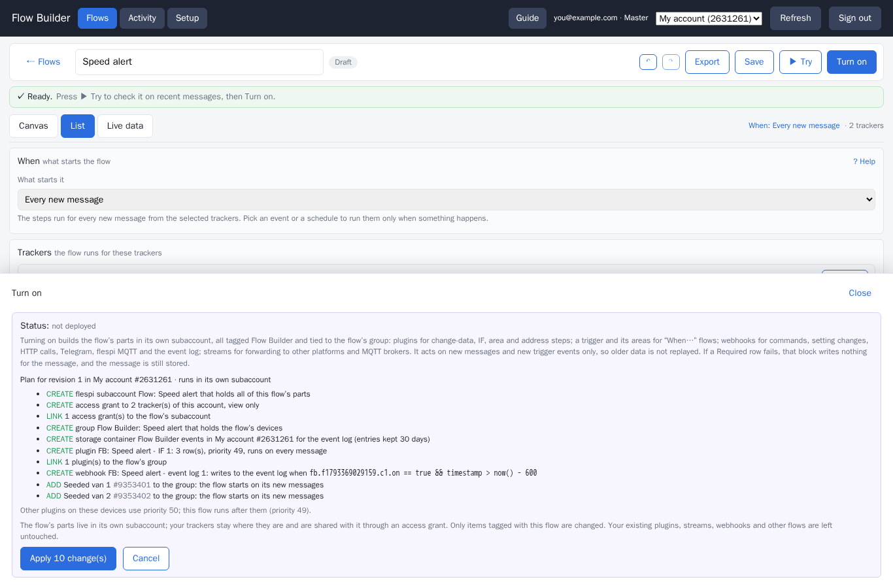The width and height of the screenshot is (893, 588).
Task: Click tracker ID #9353401
Action: pos(132,485)
